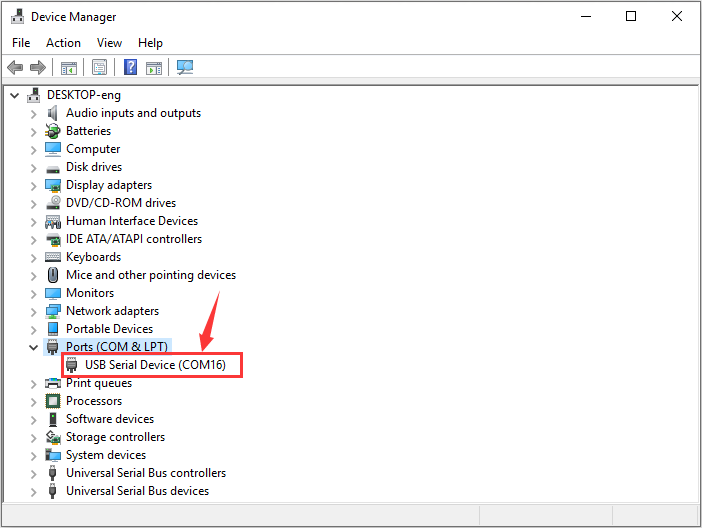Open the Help menu
Viewport: 702px width, 528px height.
pos(150,43)
